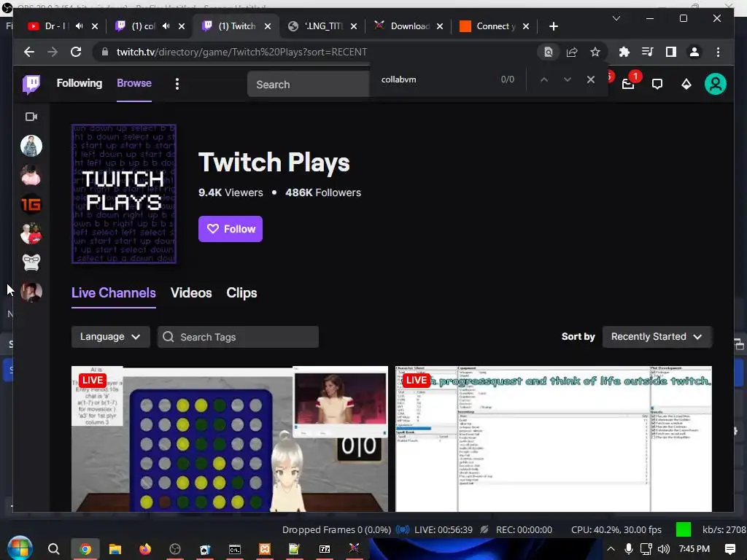Select the Clips tab
Viewport: 747px width, 560px height.
coord(241,293)
